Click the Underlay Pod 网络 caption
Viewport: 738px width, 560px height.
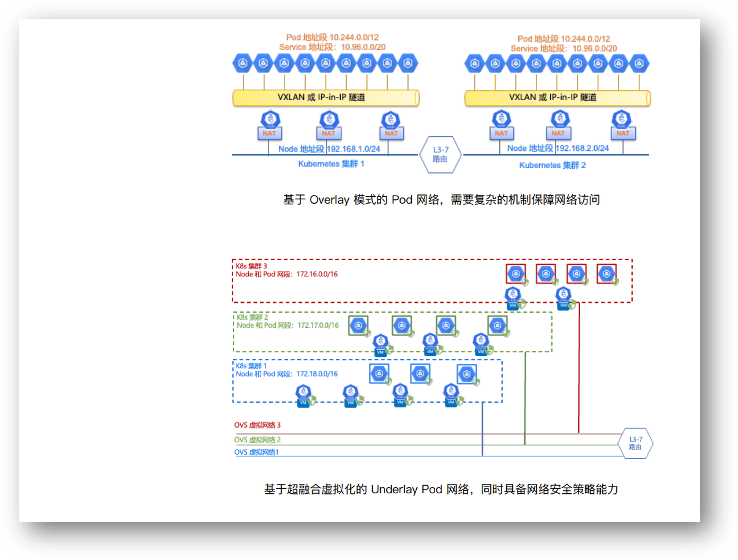(441, 489)
